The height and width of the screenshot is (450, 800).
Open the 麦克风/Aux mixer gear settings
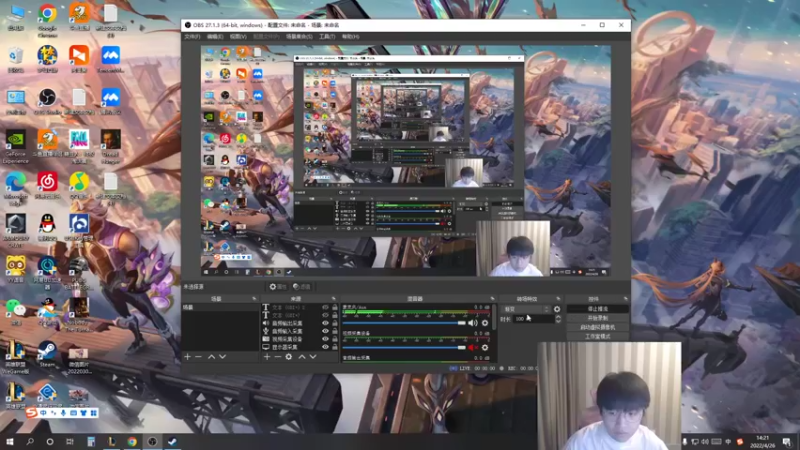coord(485,322)
